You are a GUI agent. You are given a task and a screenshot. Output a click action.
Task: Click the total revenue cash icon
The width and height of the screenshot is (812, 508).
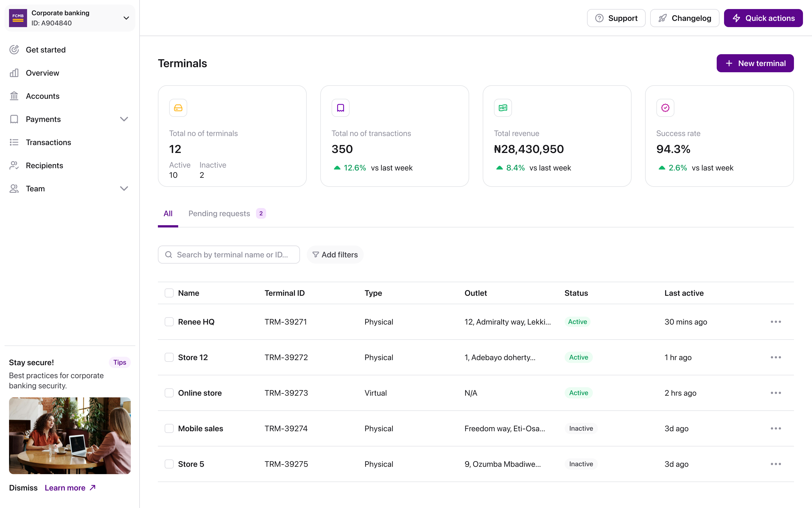pos(503,108)
